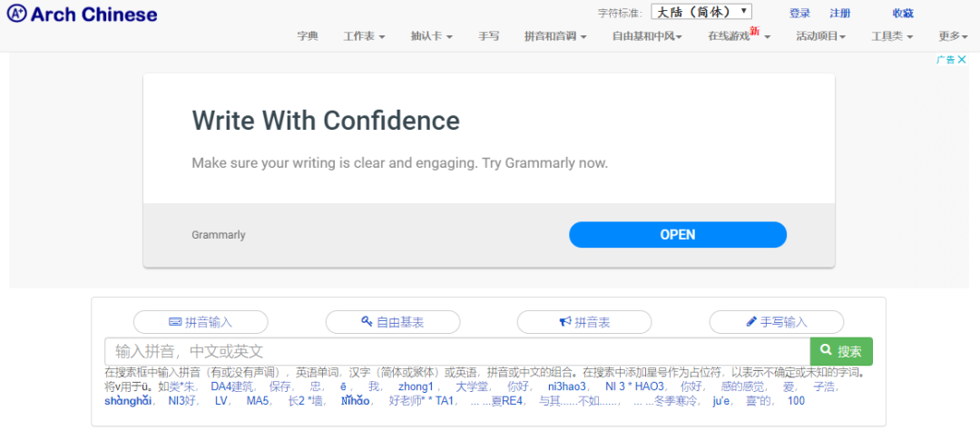Click the example link NI3好

point(181,401)
